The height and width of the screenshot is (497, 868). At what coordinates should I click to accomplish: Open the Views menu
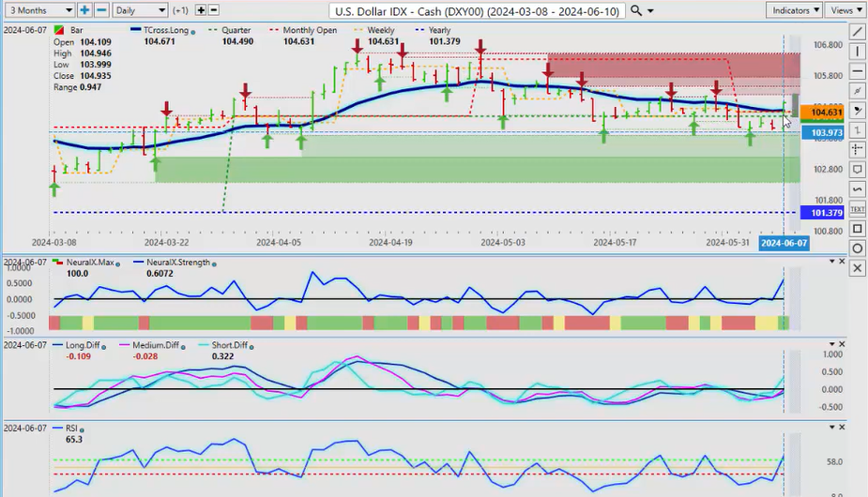845,9
